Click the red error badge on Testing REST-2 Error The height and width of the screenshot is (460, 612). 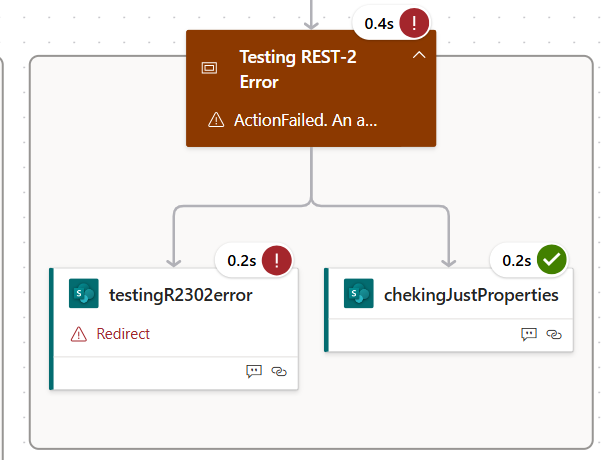click(x=414, y=23)
